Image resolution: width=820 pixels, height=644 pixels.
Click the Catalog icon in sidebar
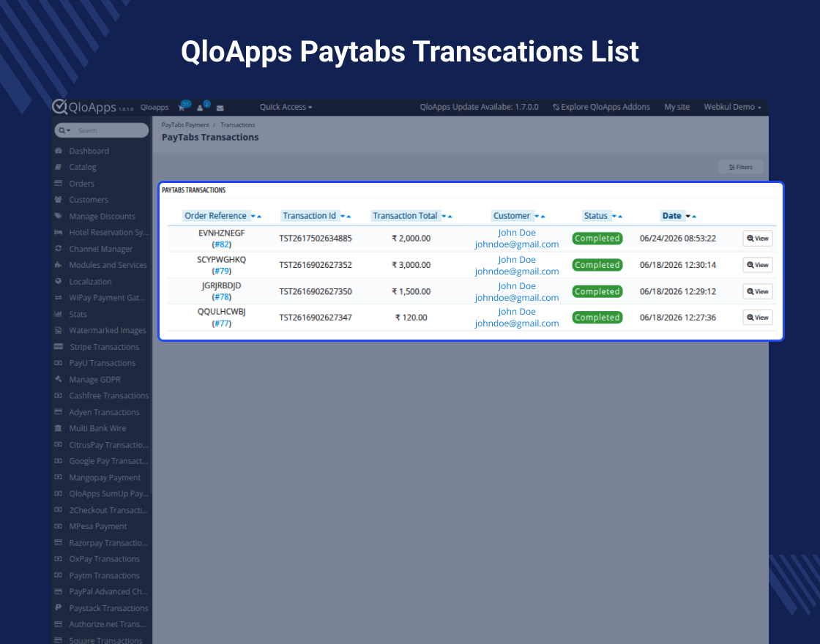58,167
